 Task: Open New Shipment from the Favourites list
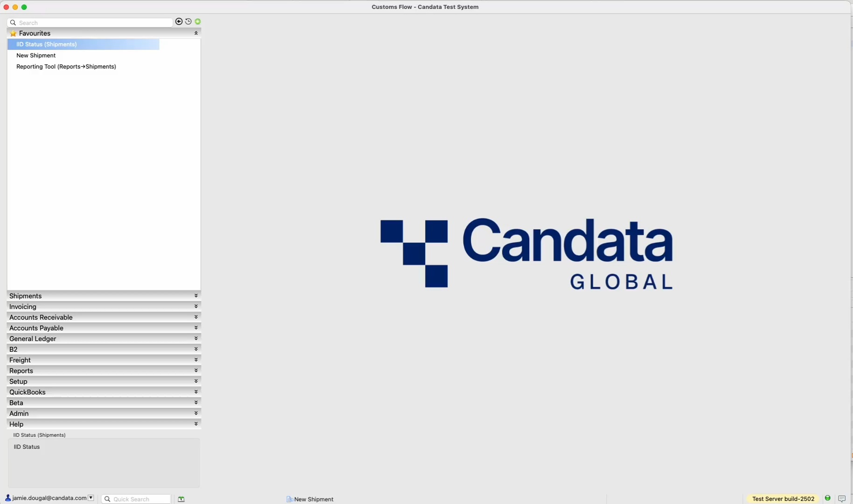click(36, 56)
